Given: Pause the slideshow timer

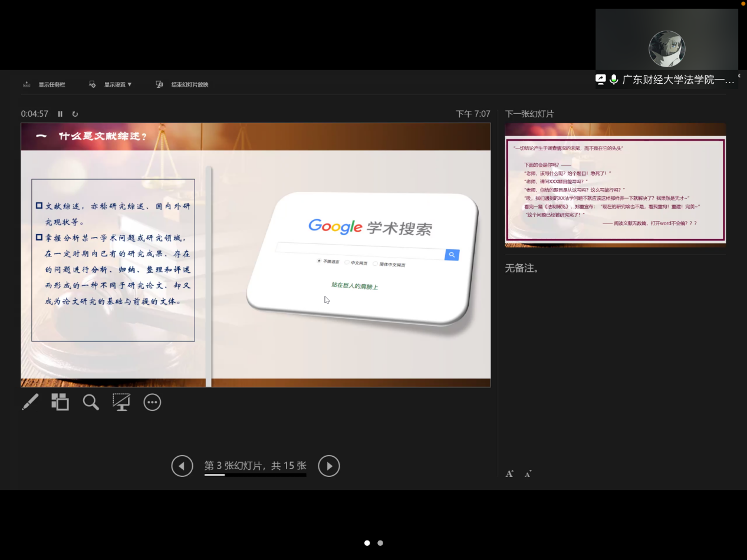Looking at the screenshot, I should pyautogui.click(x=60, y=114).
